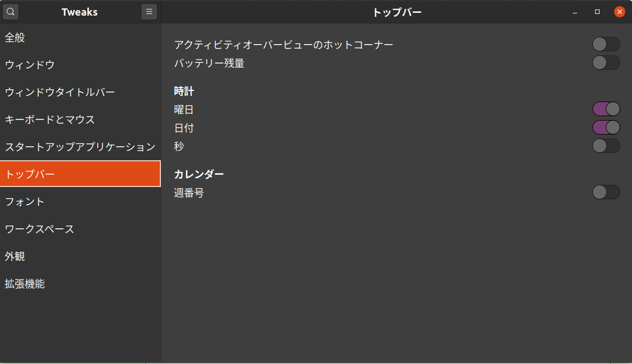Open the ワークスペース settings

point(80,229)
